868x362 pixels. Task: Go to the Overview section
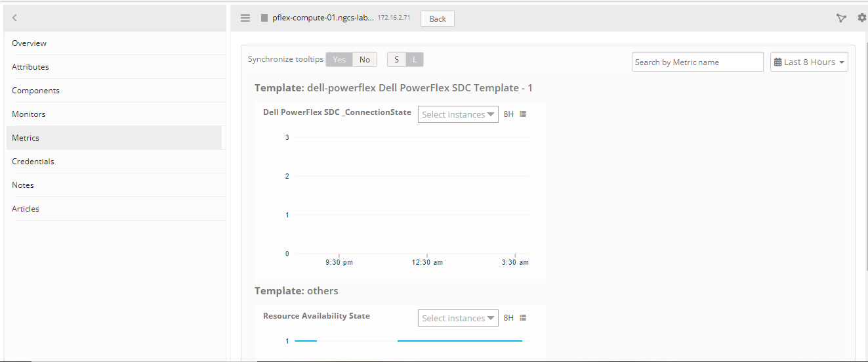[x=30, y=43]
